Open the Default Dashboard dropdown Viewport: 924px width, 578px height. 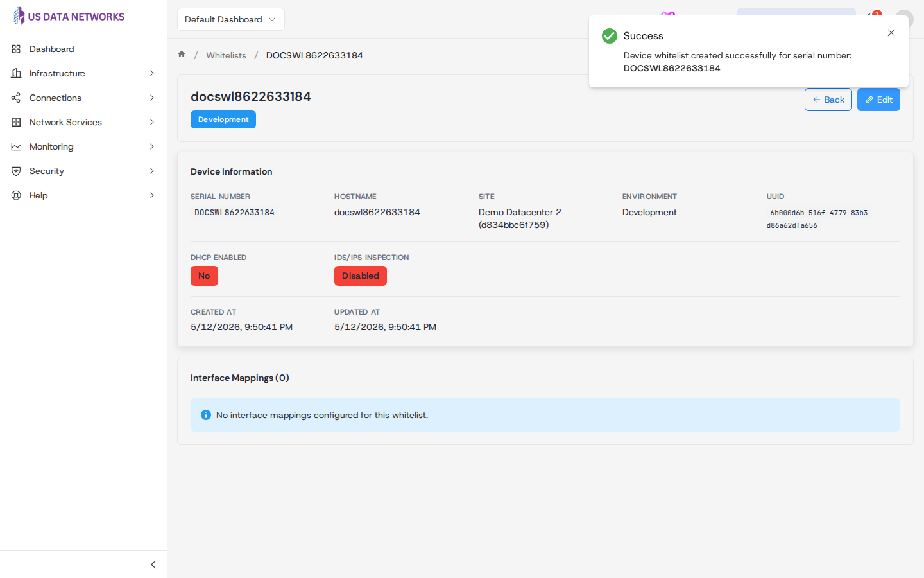click(231, 19)
